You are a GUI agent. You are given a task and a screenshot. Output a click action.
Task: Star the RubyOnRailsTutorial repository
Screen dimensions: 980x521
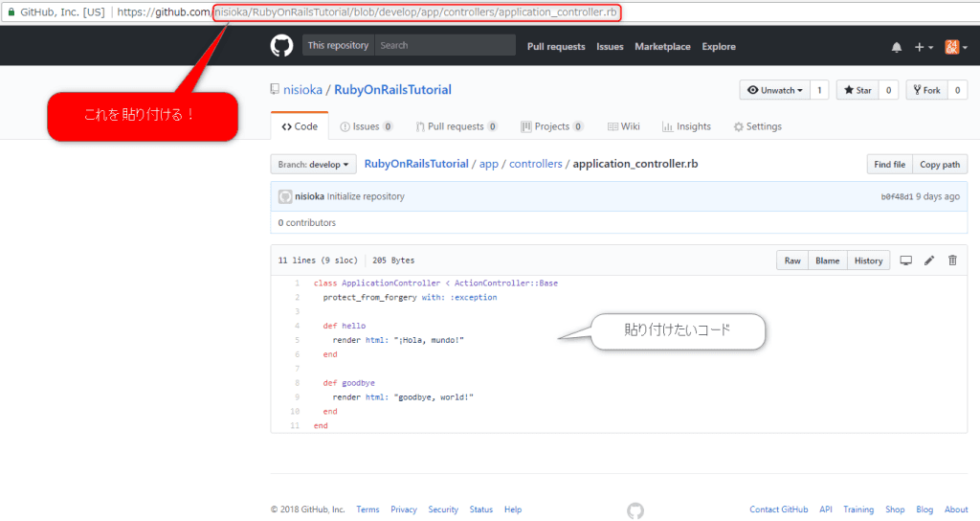pyautogui.click(x=857, y=90)
